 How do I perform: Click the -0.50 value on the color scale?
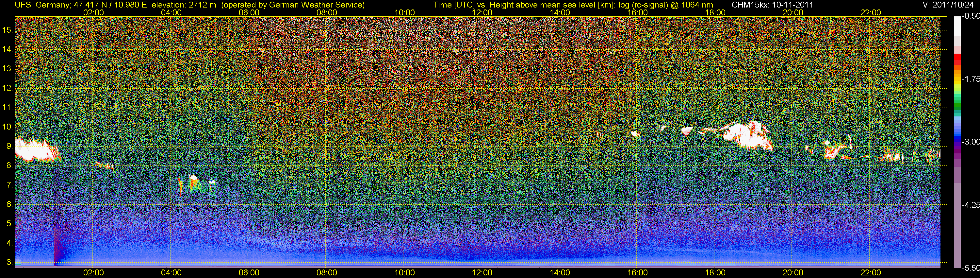click(971, 16)
